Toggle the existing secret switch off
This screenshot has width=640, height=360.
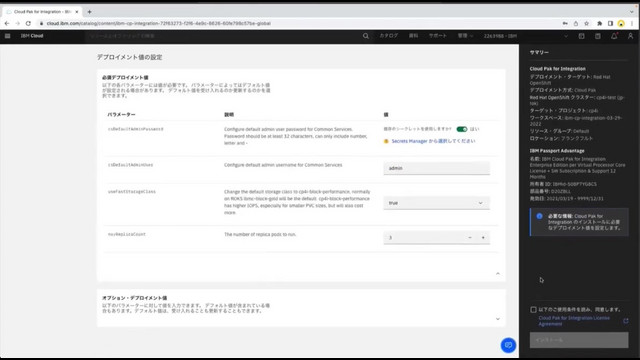tap(462, 129)
